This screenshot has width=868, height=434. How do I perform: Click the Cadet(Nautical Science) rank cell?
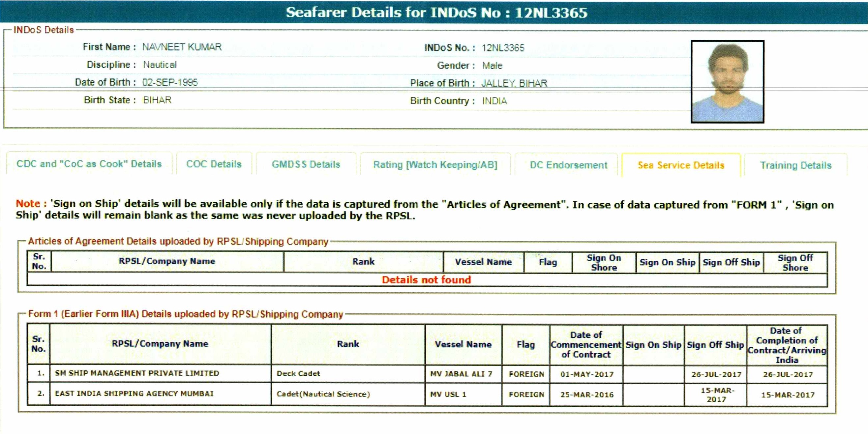click(323, 394)
